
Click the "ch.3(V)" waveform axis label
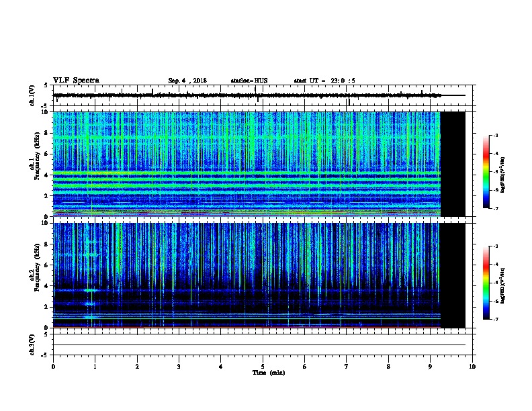coord(32,345)
